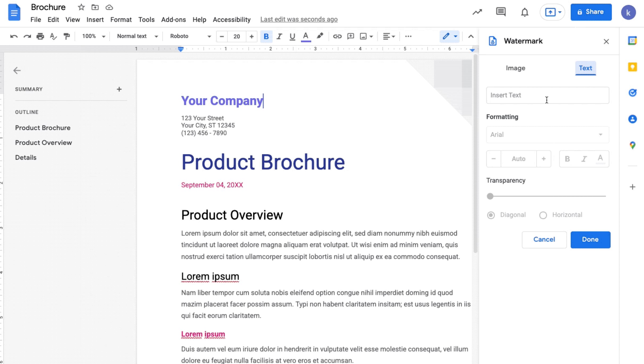Open the text color picker
Image resolution: width=644 pixels, height=364 pixels.
click(306, 36)
